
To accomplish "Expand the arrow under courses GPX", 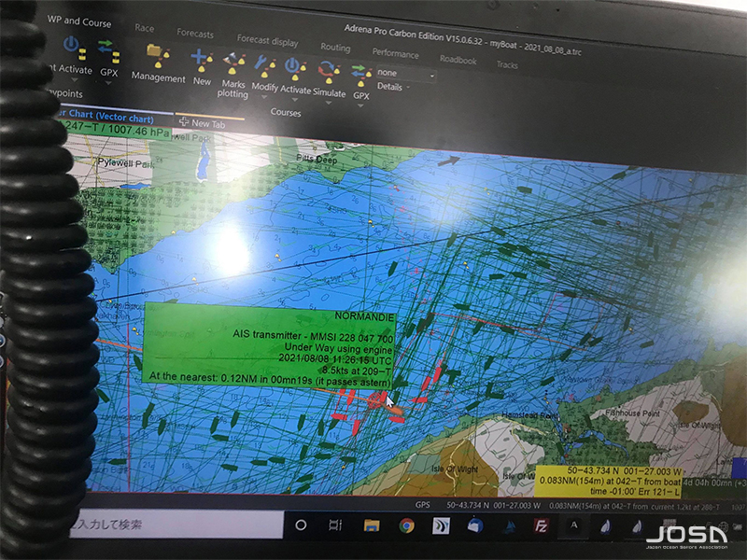I will [360, 105].
